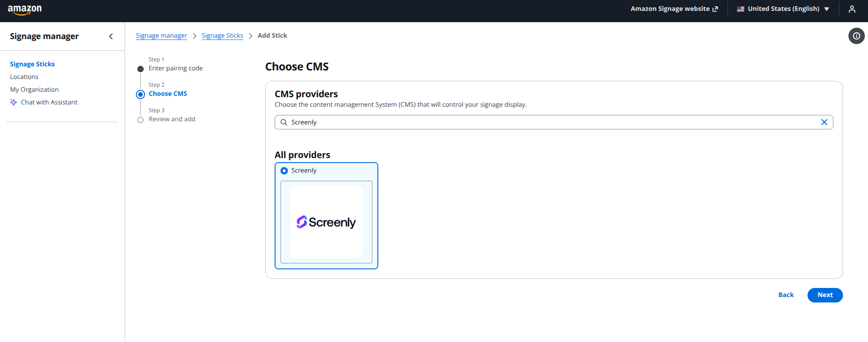Open the user account icon
The height and width of the screenshot is (342, 868).
coord(852,9)
